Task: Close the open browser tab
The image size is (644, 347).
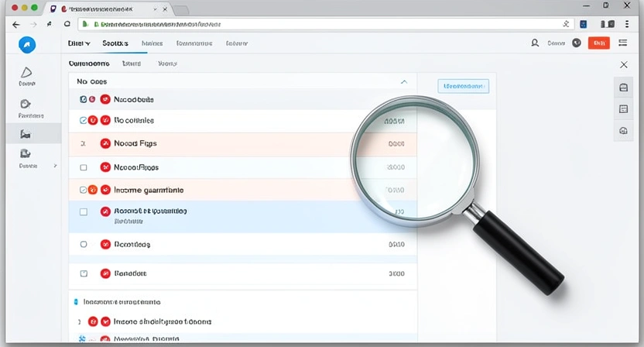Action: [x=165, y=9]
